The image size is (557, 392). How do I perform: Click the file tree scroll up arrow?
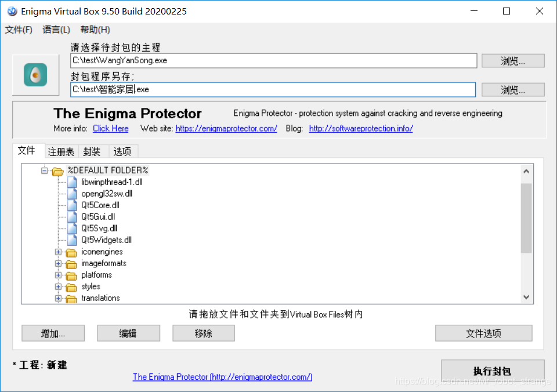coord(526,172)
